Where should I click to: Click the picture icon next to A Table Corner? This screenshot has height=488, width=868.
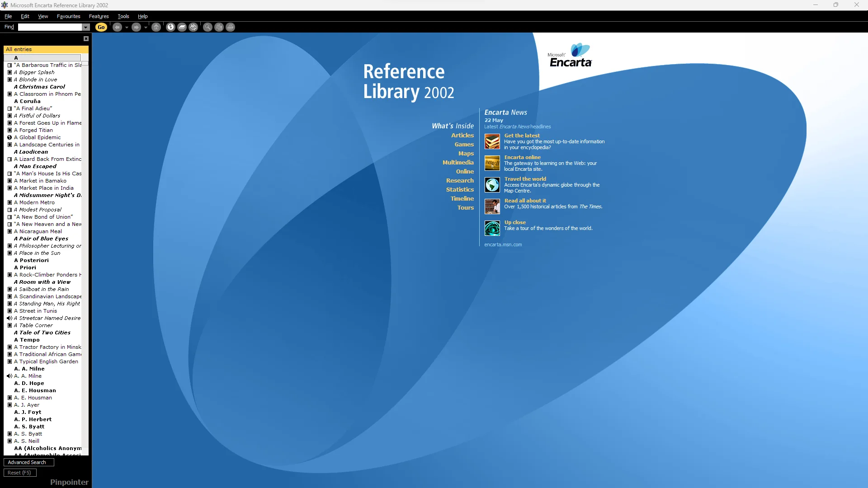click(x=9, y=325)
